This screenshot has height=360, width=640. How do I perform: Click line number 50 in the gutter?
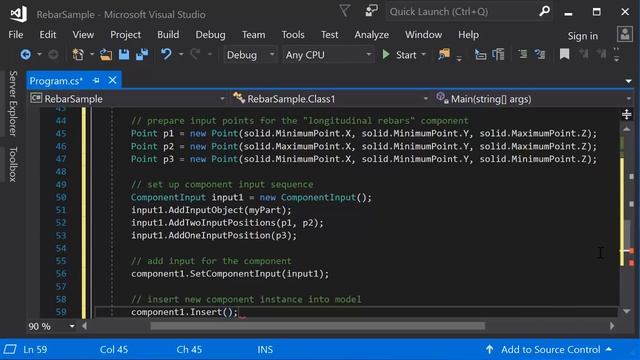click(x=61, y=197)
